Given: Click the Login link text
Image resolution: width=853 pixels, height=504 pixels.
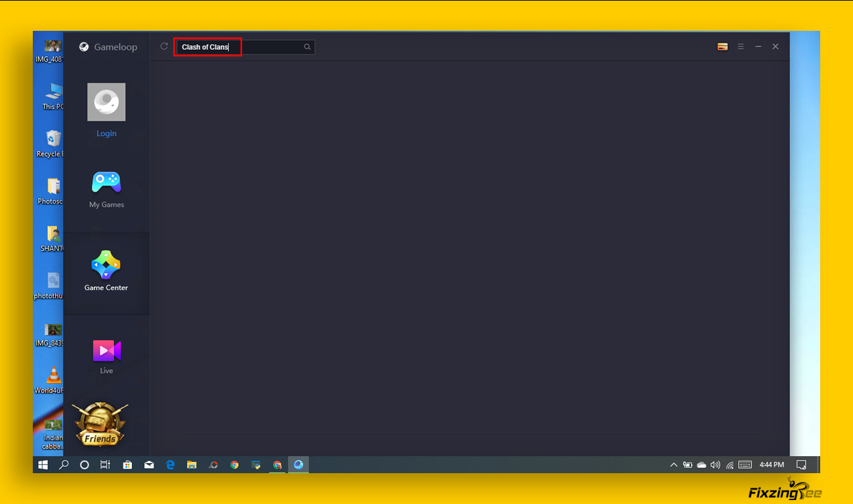Looking at the screenshot, I should pos(106,133).
